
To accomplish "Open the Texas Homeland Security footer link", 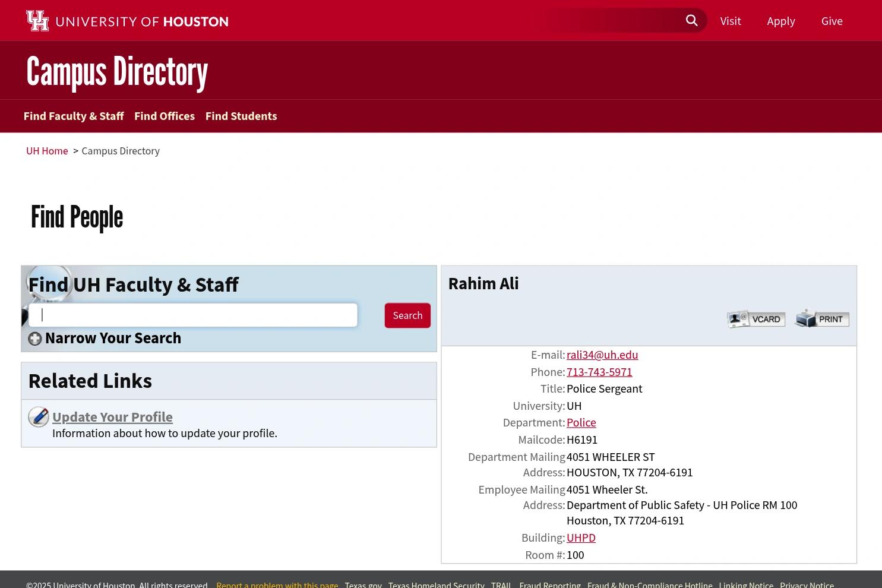I will tap(436, 584).
